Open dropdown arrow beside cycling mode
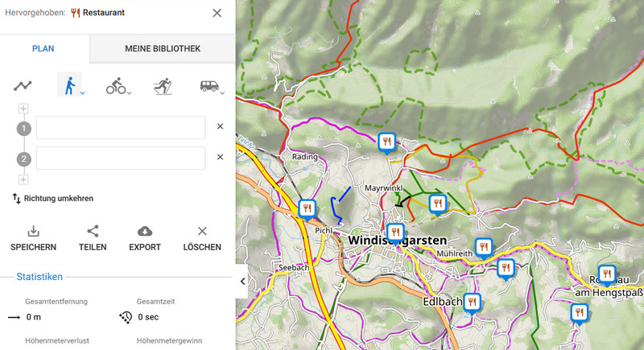Viewport: 644px width, 350px height. (130, 93)
